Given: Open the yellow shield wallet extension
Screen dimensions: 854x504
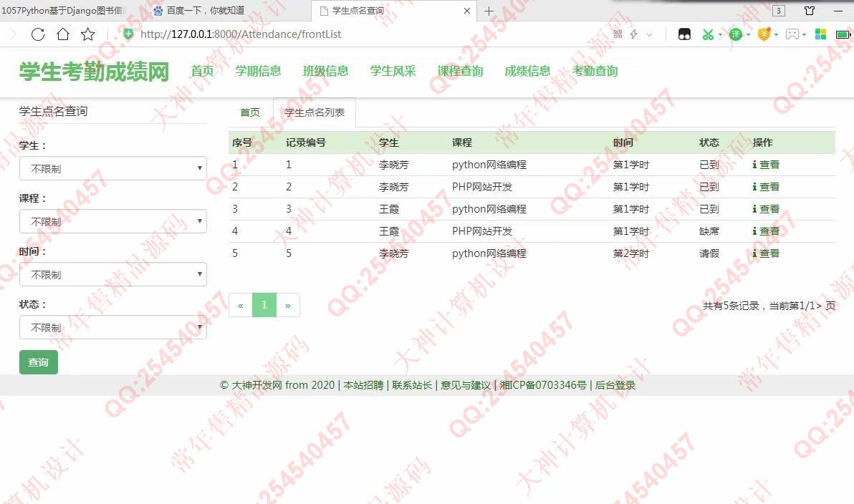Looking at the screenshot, I should coord(764,34).
